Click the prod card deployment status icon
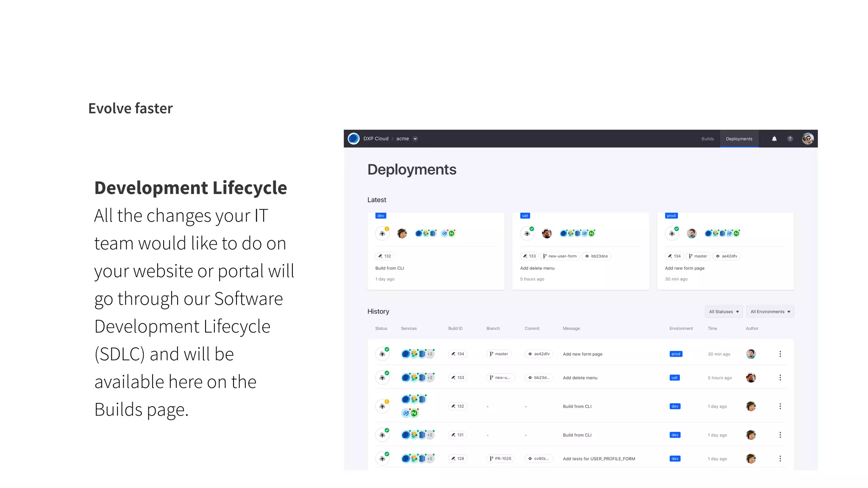868x488 pixels. click(672, 233)
